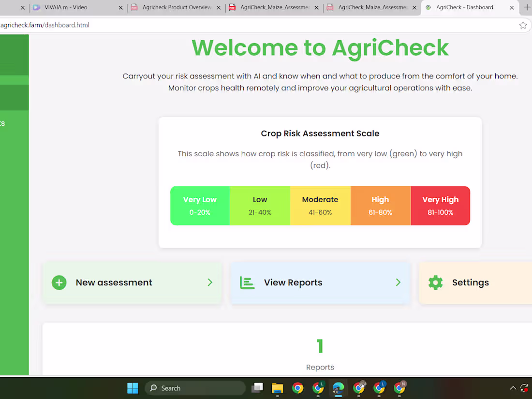532x399 pixels.
Task: Open a new browser tab with plus
Action: (x=527, y=7)
